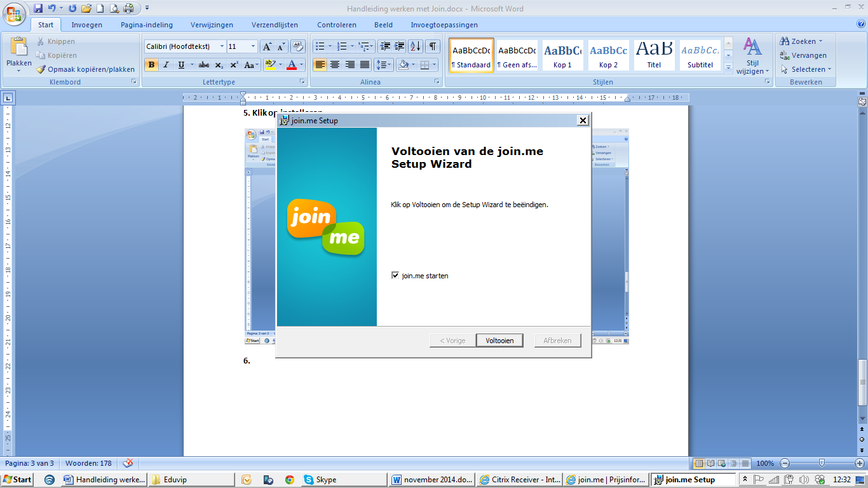Switch to the Controleren tab

click(x=337, y=25)
